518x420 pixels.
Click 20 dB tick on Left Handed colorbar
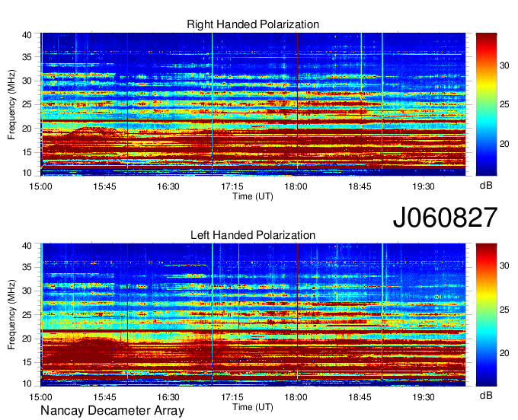(x=504, y=353)
